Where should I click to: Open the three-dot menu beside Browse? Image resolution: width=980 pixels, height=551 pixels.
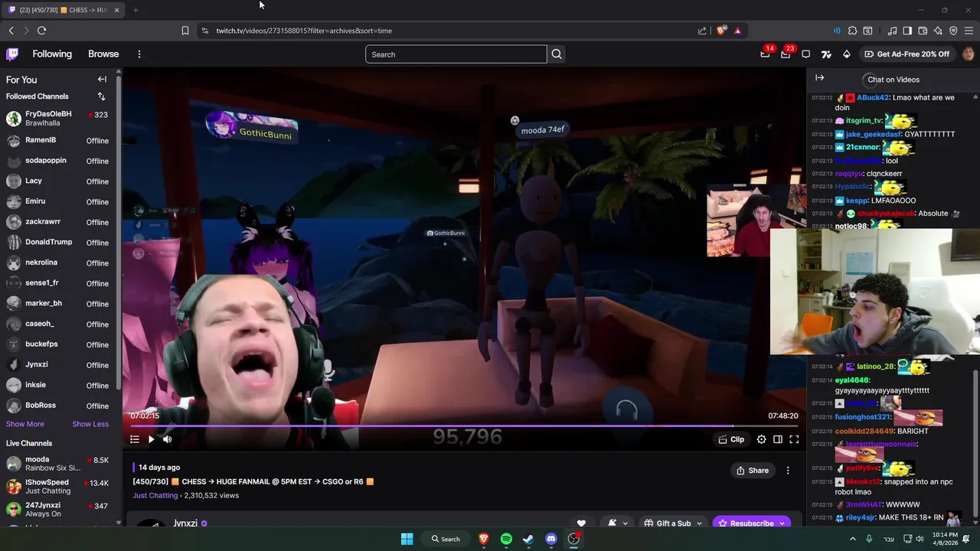tap(139, 54)
